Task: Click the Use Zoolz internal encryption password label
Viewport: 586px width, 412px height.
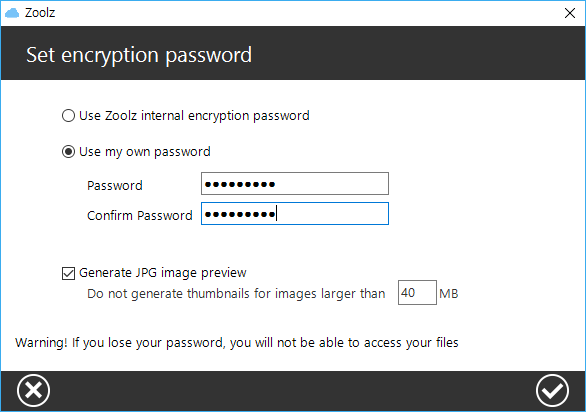Action: pyautogui.click(x=194, y=116)
